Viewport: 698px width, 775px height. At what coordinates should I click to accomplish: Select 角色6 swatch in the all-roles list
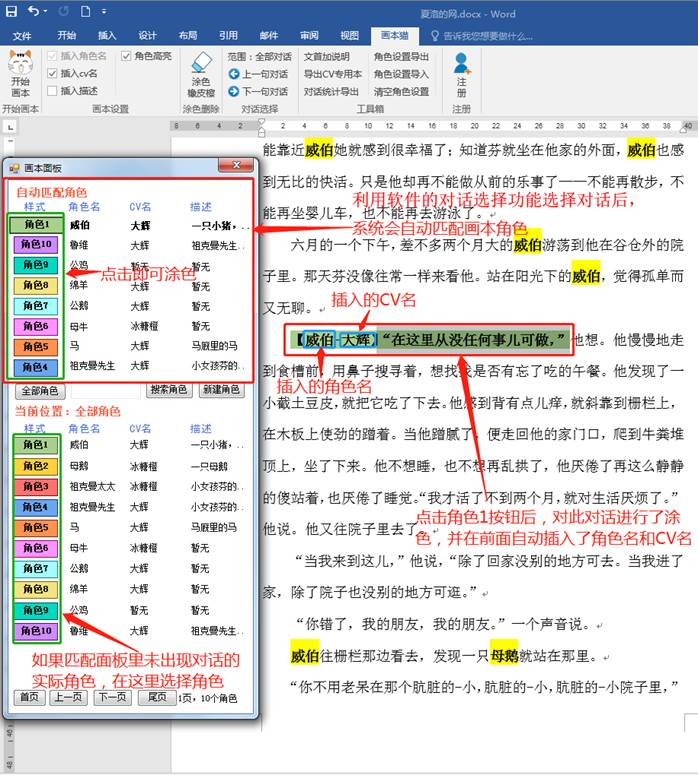click(x=36, y=548)
